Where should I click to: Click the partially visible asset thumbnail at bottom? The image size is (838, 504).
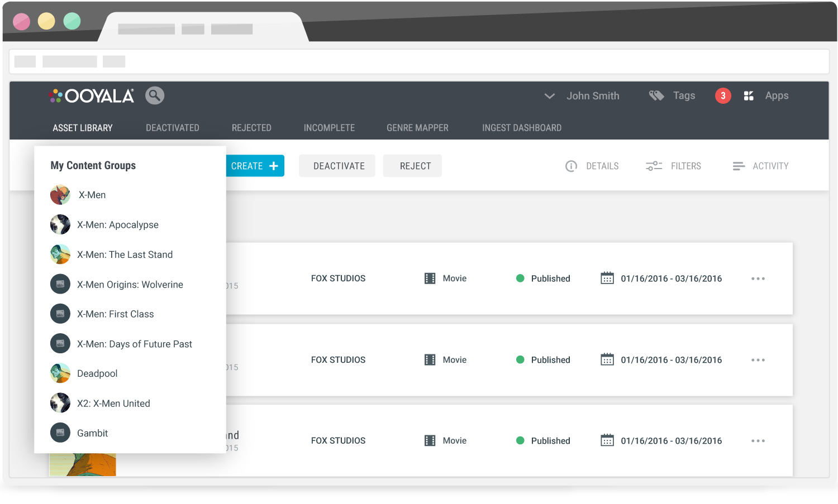coord(83,464)
